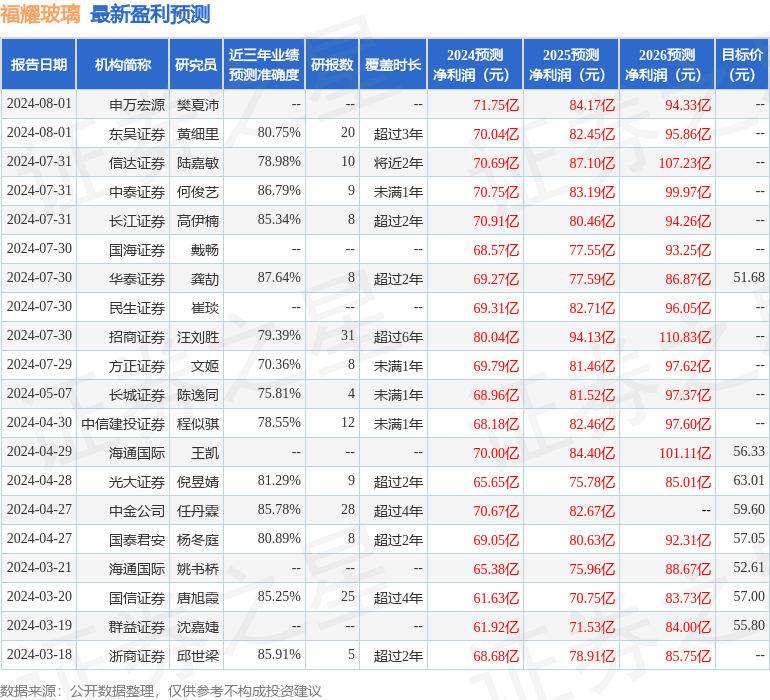
Task: Click the 107.23亿 2026 profit value
Action: (x=685, y=163)
